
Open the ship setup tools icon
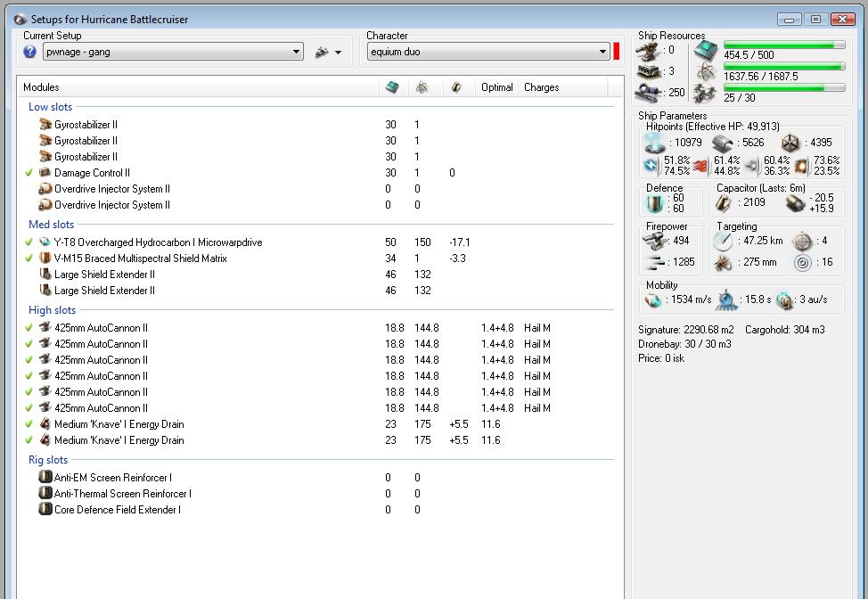pyautogui.click(x=322, y=53)
